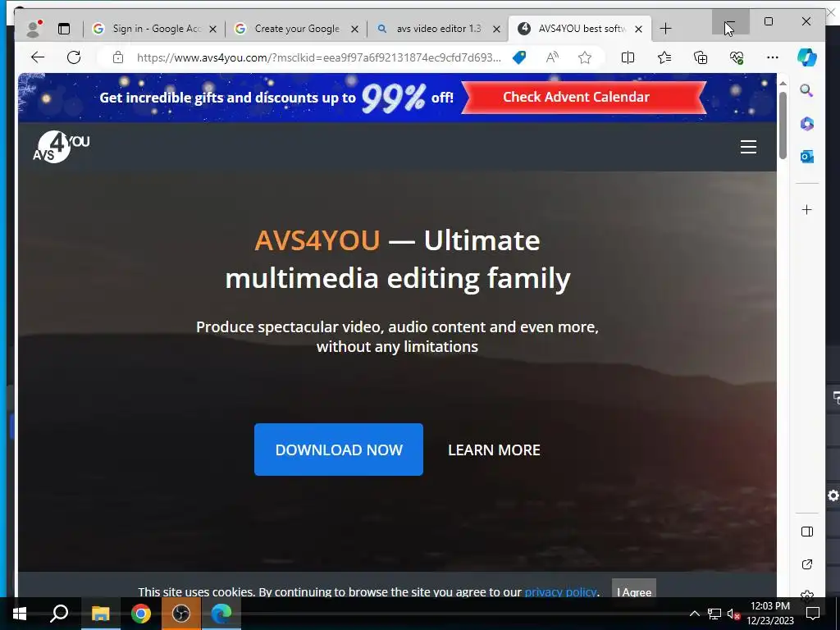Add a sidebar app with plus icon
Viewport: 840px width, 630px height.
[x=807, y=209]
